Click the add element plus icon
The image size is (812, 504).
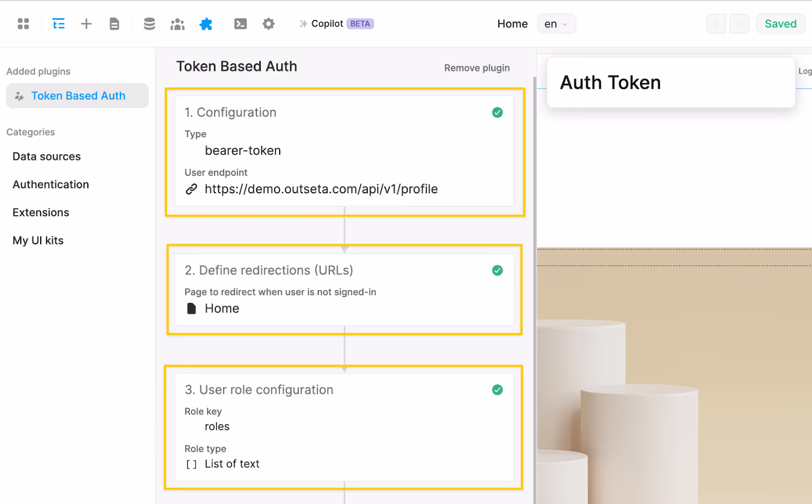[86, 24]
